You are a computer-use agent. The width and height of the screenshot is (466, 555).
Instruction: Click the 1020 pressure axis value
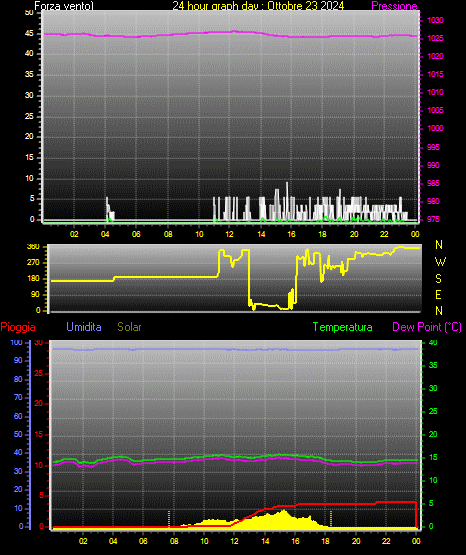pyautogui.click(x=435, y=56)
